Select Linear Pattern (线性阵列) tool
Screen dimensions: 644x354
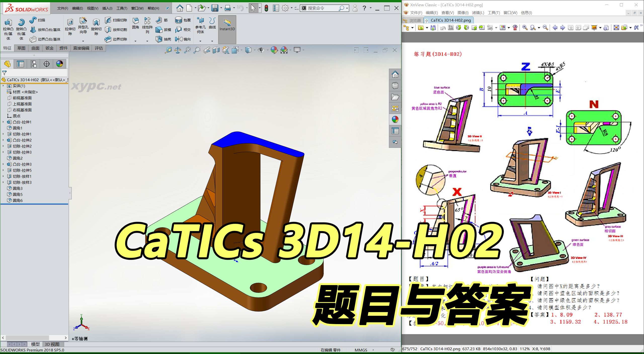(147, 25)
